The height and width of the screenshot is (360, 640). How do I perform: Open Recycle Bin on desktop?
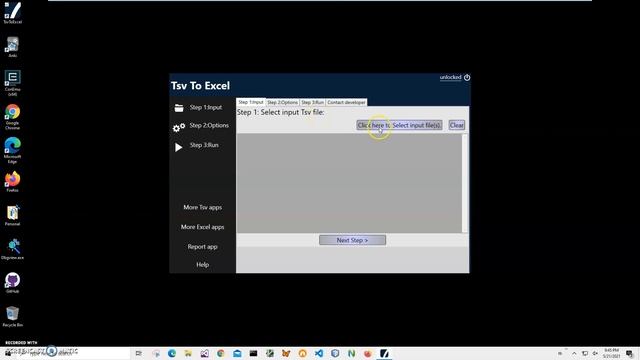tap(13, 317)
